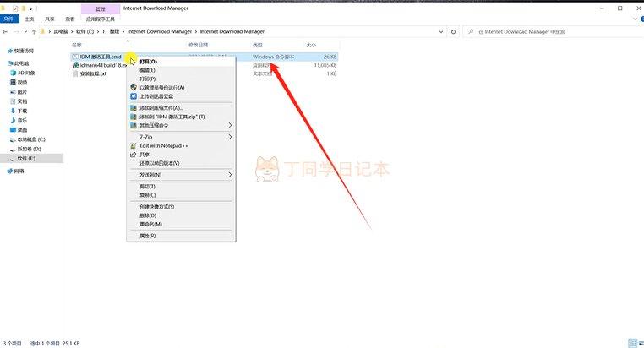Choose Run as administrator (A)
Screen dimensions: 644x348
(x=181, y=87)
